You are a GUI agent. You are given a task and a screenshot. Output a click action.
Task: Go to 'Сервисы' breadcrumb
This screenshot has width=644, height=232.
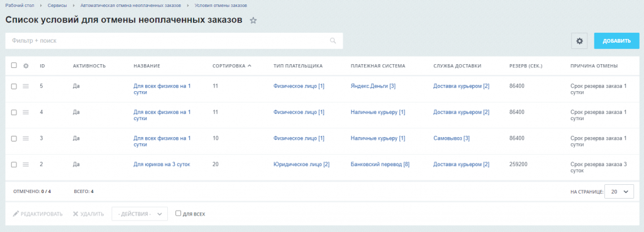coord(57,5)
